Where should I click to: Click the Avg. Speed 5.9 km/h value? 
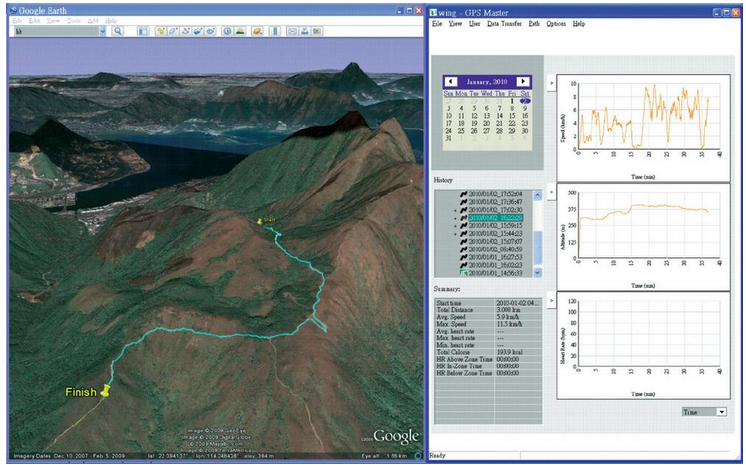[507, 317]
